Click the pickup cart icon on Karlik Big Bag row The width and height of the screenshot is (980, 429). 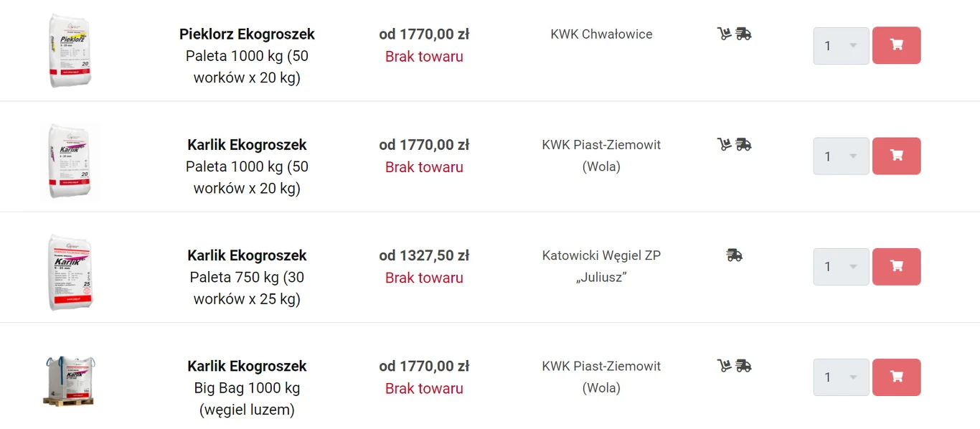pos(723,365)
